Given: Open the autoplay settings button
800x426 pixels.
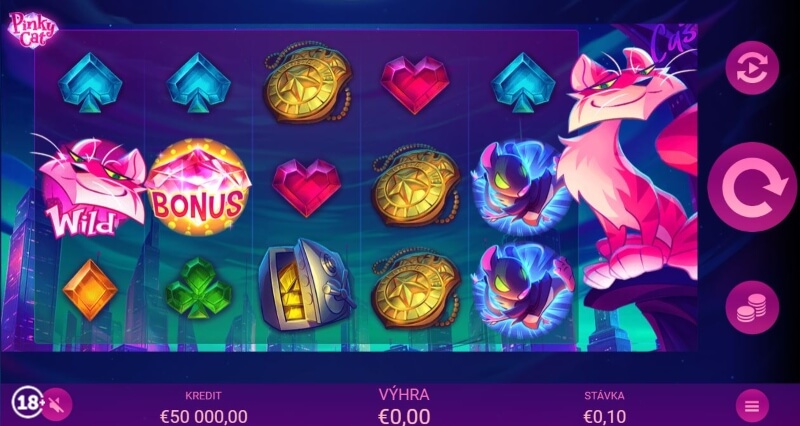Looking at the screenshot, I should [x=752, y=68].
